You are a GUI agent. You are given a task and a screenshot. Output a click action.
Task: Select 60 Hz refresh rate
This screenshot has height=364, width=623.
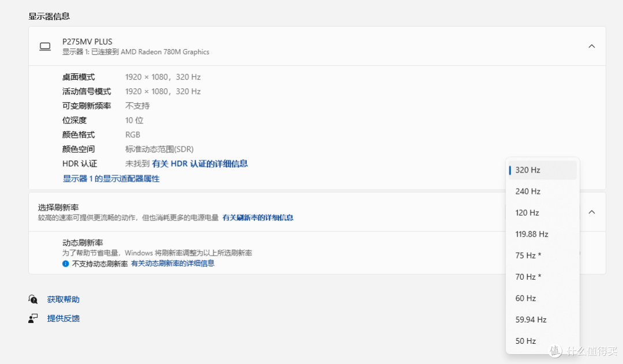(542, 298)
